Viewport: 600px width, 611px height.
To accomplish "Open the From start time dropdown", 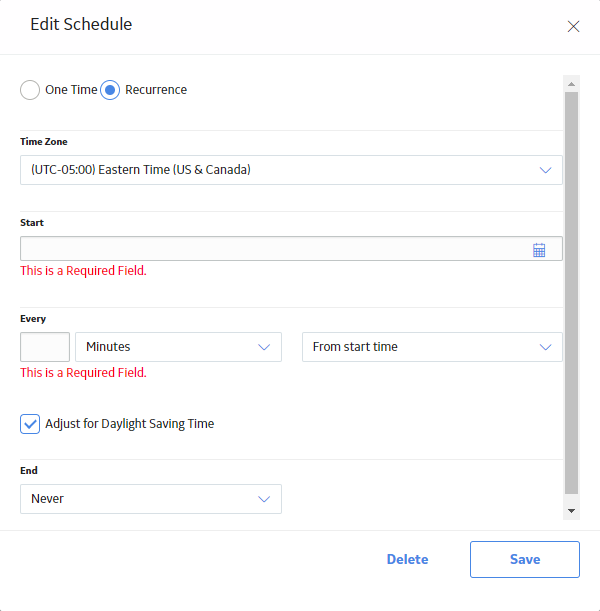I will [x=432, y=347].
